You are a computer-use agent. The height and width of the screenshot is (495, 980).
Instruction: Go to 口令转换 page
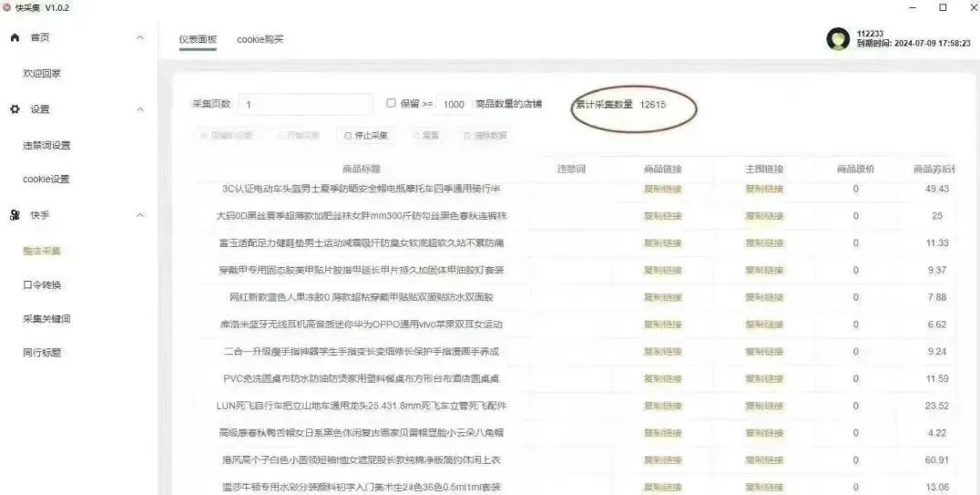(42, 285)
